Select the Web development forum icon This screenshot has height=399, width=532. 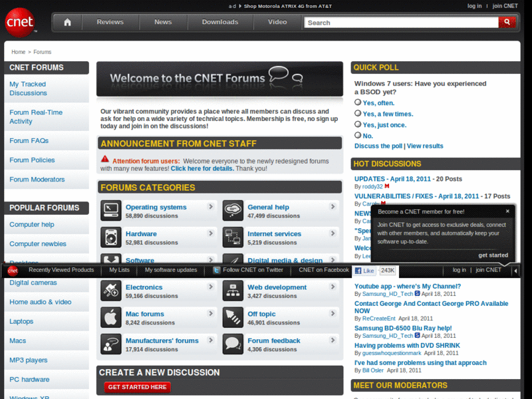tap(233, 290)
